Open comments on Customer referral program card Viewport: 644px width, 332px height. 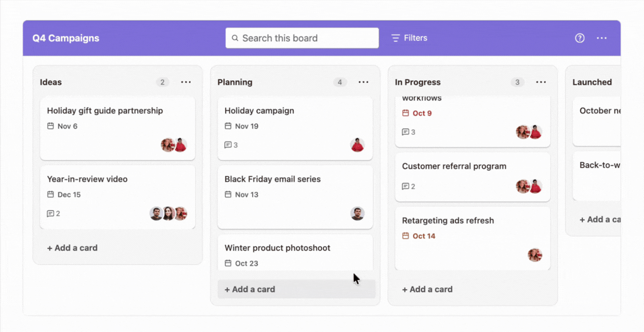pos(408,186)
